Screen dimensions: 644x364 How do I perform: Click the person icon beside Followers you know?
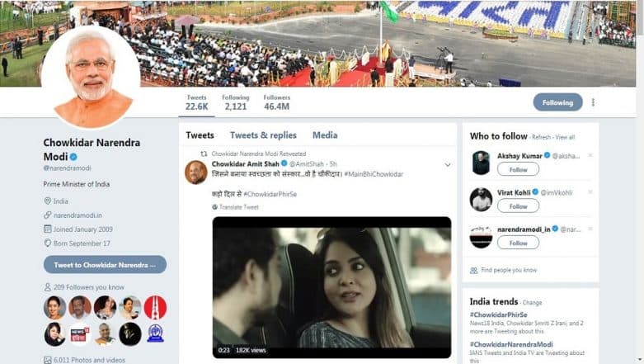pyautogui.click(x=48, y=287)
